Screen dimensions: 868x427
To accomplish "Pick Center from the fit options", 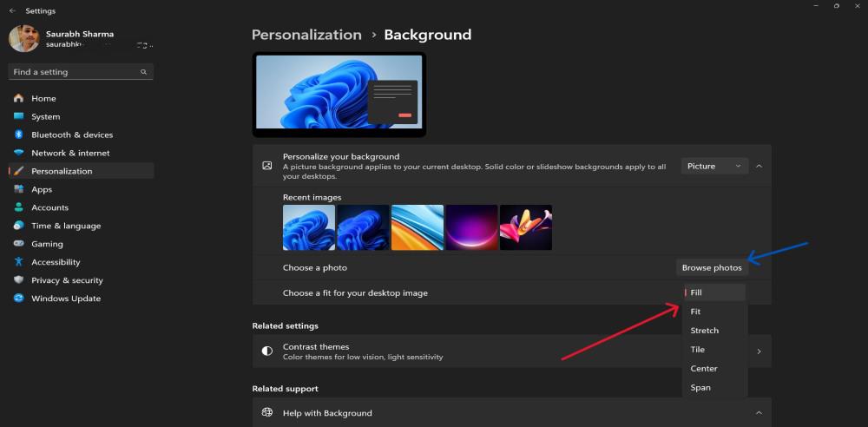I will click(714, 368).
